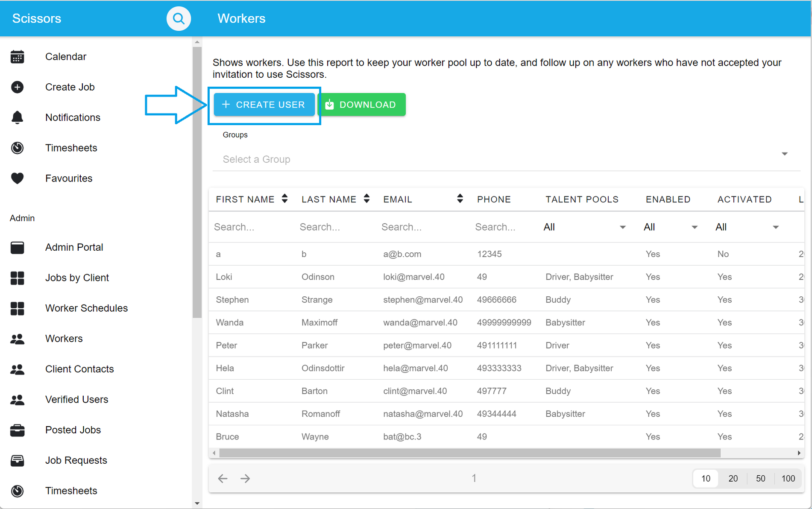Click email a@b.com
The height and width of the screenshot is (509, 812).
pyautogui.click(x=402, y=254)
